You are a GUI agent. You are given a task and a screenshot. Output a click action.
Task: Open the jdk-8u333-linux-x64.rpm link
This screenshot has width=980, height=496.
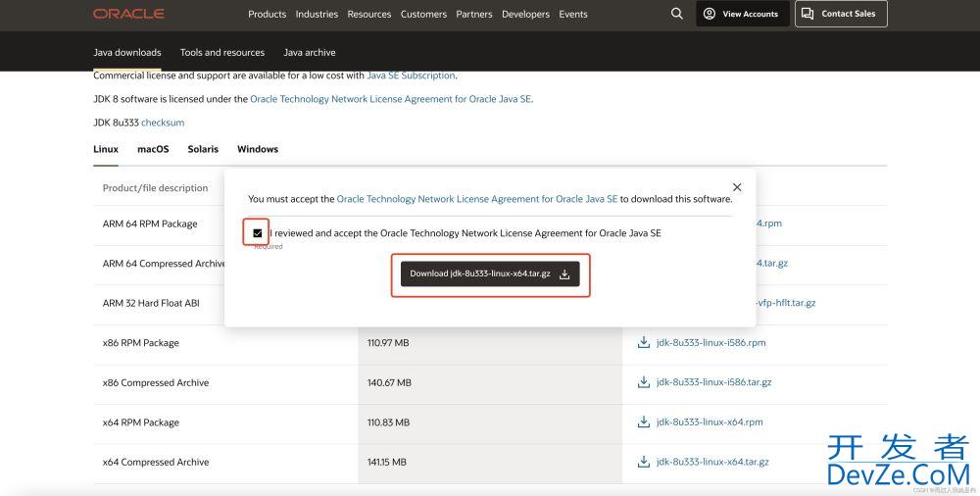710,422
